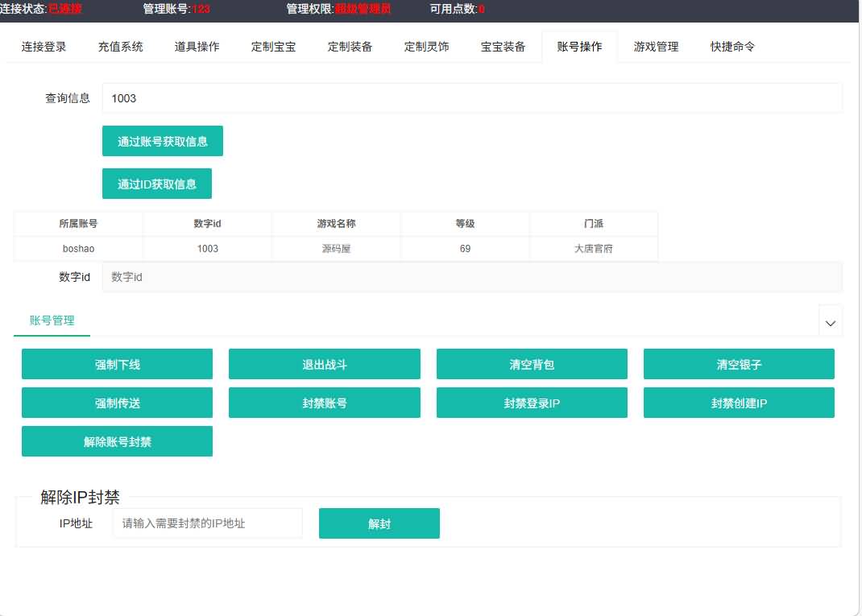Expand the 账号管理 panel chevron

[831, 322]
